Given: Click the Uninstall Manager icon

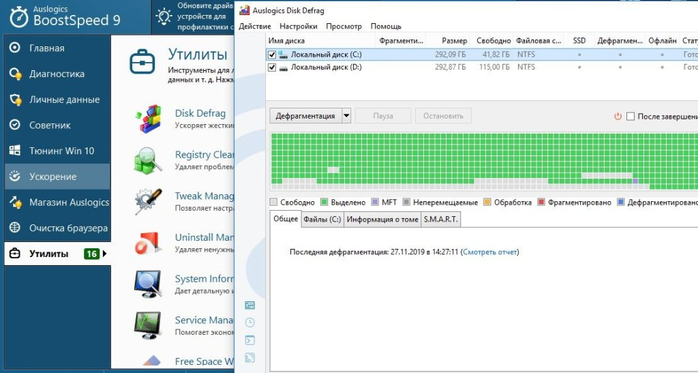Looking at the screenshot, I should pos(148,243).
